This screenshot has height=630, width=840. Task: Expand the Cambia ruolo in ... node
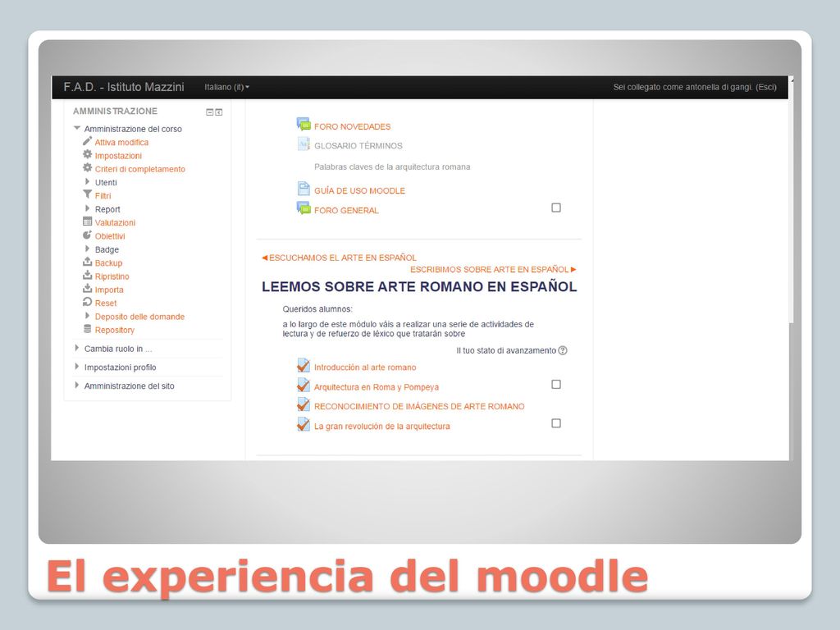[x=77, y=348]
